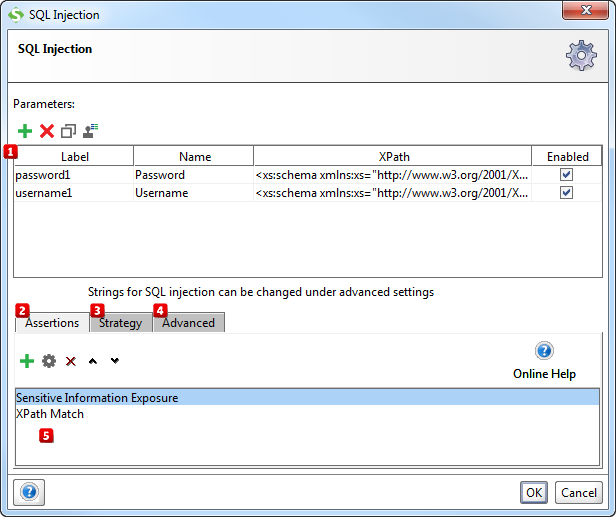Select the username1 label cell
Viewport: 616px width, 517px height.
click(73, 193)
